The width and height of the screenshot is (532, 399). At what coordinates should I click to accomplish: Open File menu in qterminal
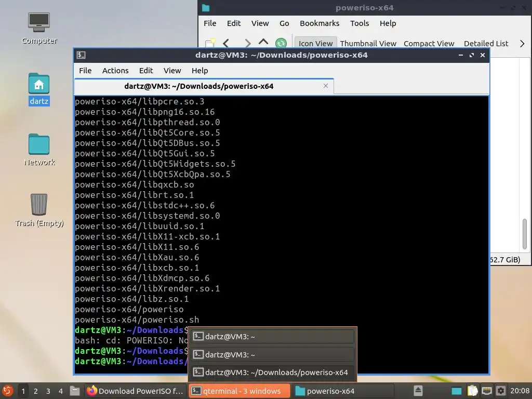85,71
